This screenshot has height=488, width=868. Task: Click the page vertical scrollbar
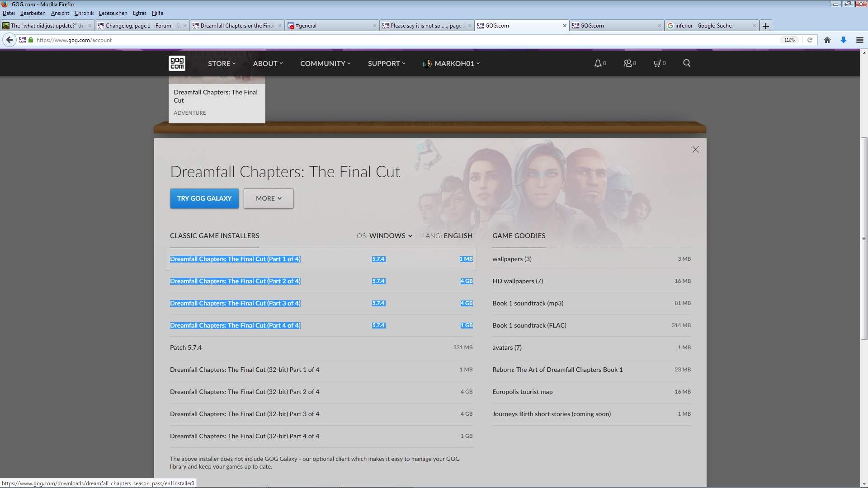(864, 239)
